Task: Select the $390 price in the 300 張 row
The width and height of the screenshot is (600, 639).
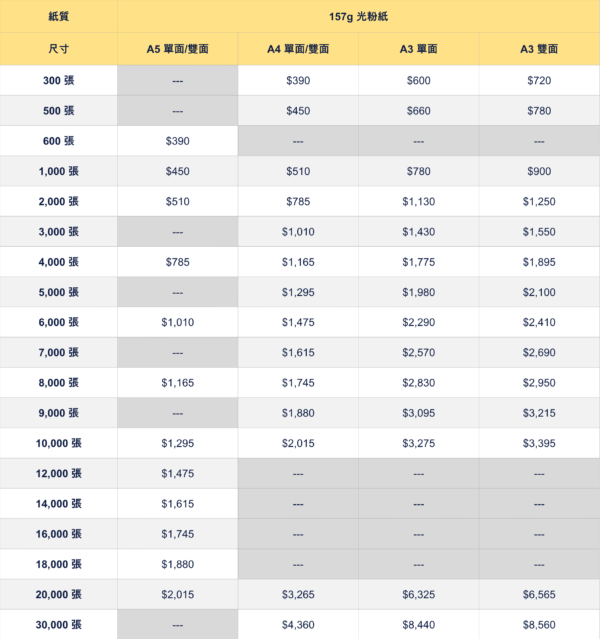Action: [x=298, y=80]
